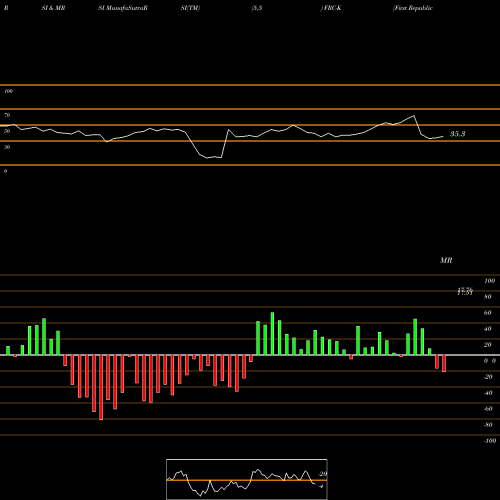Click the FRCK ticker text in header
This screenshot has height=500, width=500.
coord(332,8)
